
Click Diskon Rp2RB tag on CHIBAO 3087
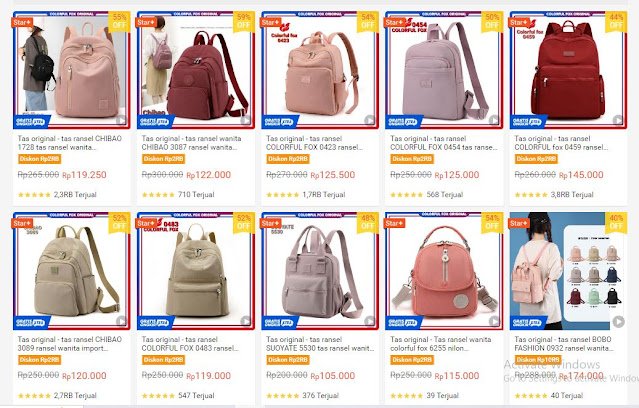coord(163,159)
